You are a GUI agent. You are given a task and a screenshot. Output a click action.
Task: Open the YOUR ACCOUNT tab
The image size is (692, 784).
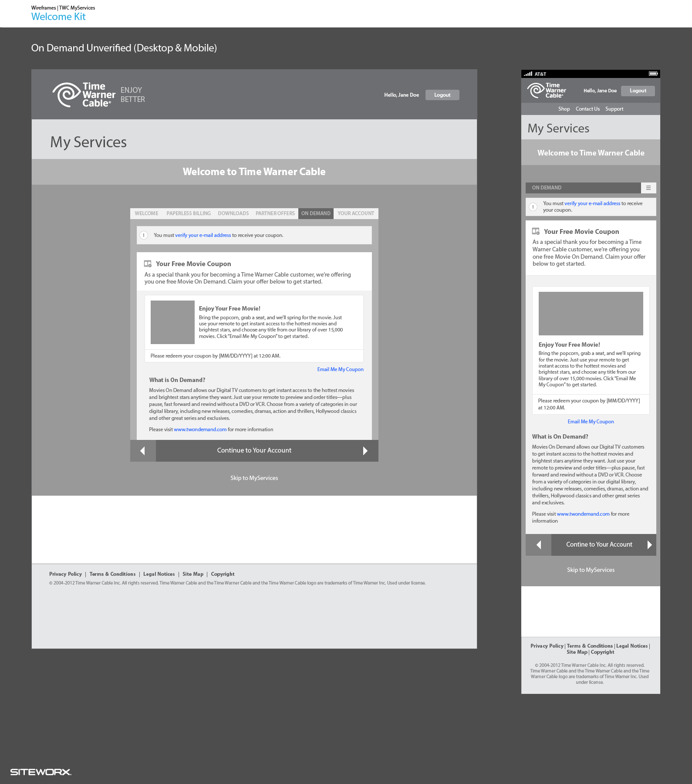(x=356, y=213)
